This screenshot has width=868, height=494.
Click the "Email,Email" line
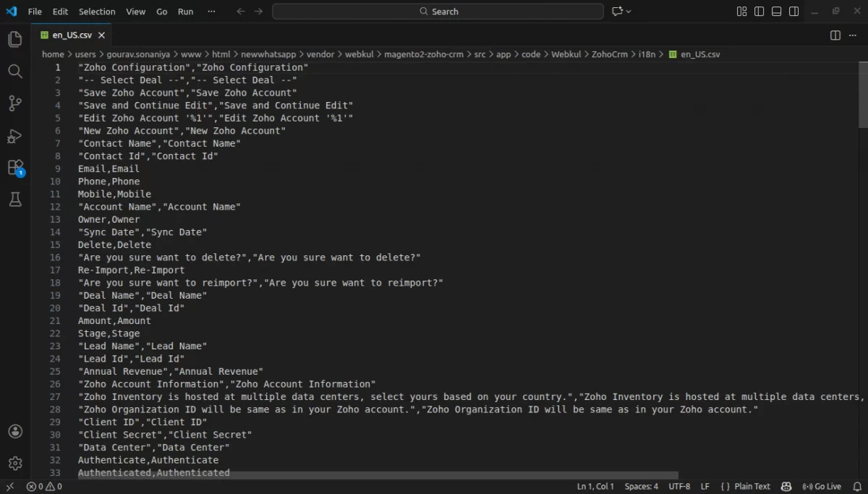[109, 169]
